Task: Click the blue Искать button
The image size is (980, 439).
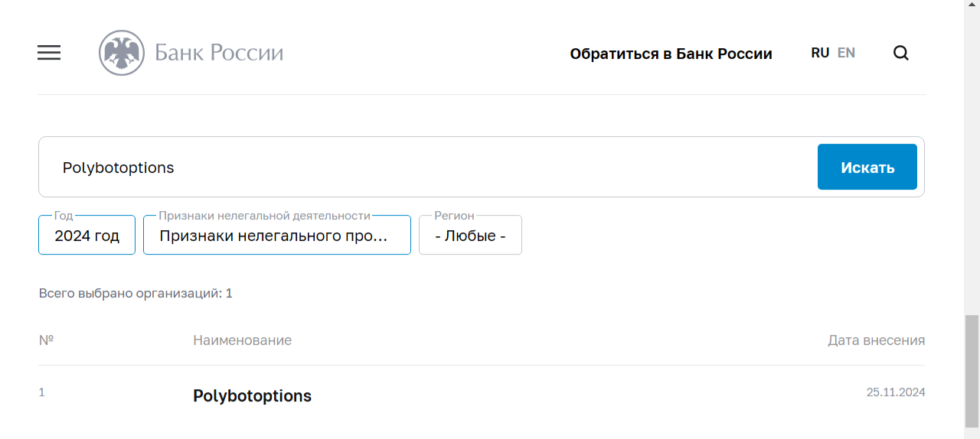Action: (867, 167)
